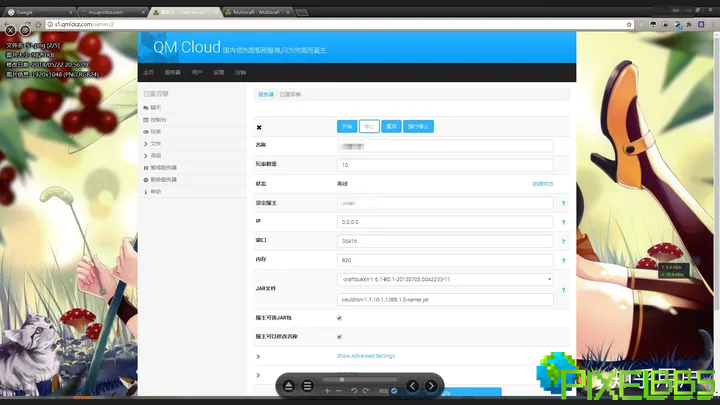Open the craftbukkit JAR file dropdown
Image resolution: width=720 pixels, height=405 pixels.
click(x=445, y=279)
